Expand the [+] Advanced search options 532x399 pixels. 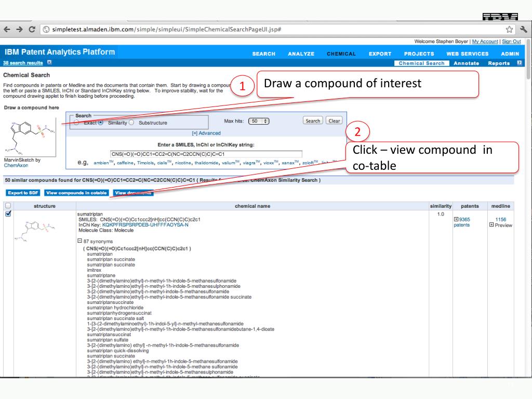click(x=206, y=133)
